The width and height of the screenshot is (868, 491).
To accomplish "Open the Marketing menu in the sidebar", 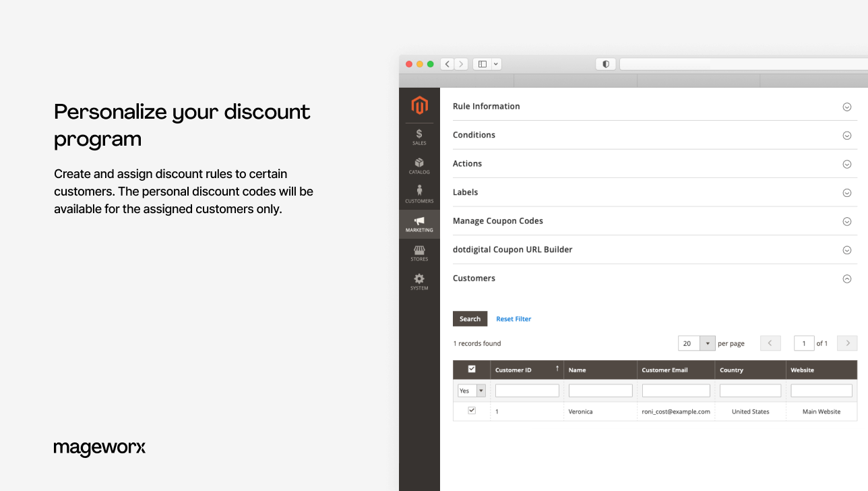I will (x=419, y=224).
